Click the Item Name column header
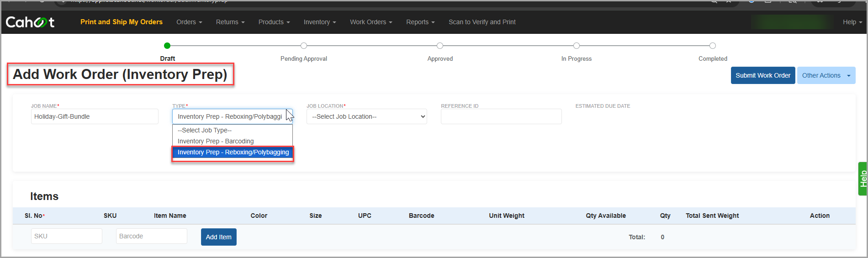 click(170, 216)
